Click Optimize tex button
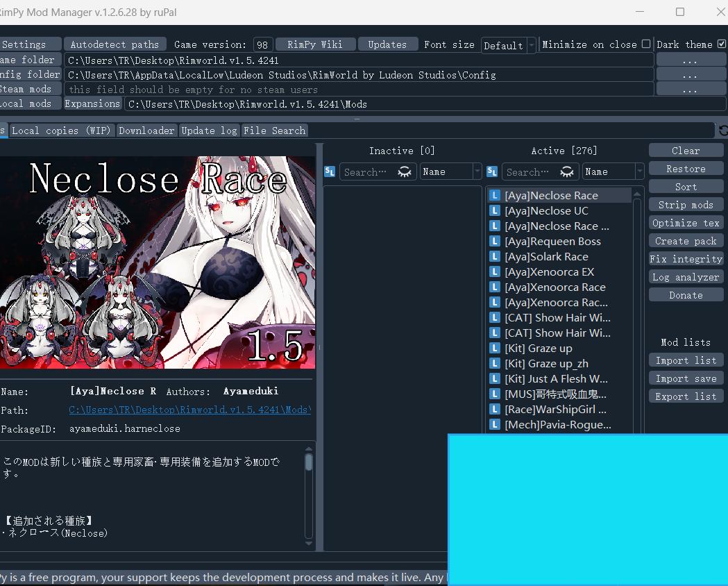 pyautogui.click(x=686, y=223)
